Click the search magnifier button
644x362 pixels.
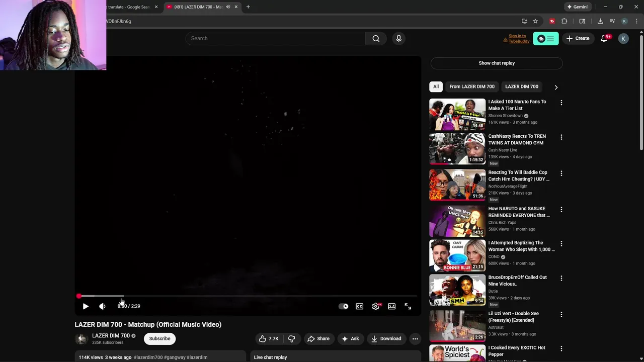pyautogui.click(x=376, y=38)
